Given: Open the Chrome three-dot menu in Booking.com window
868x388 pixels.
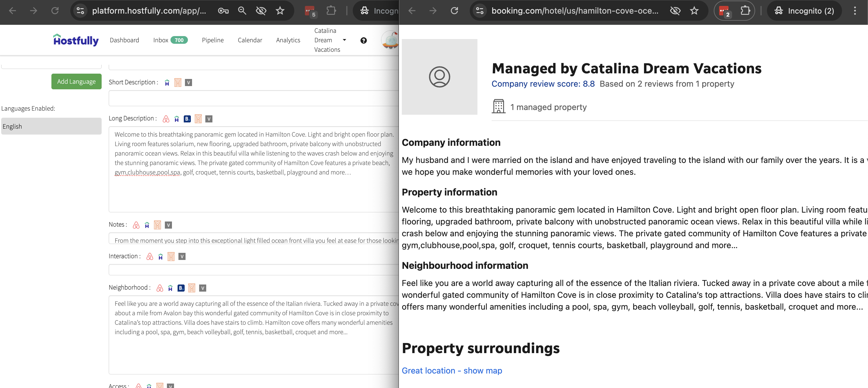Looking at the screenshot, I should [855, 11].
